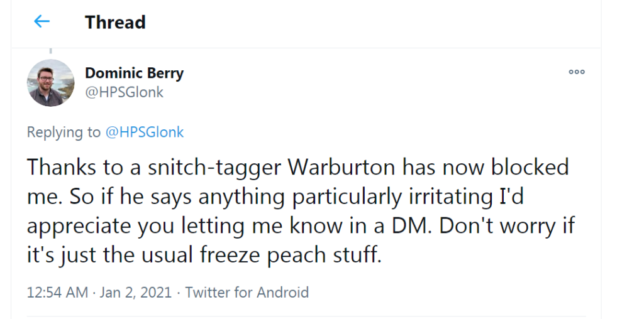Open the Twitter for Android source link
The width and height of the screenshot is (644, 319).
tap(247, 293)
